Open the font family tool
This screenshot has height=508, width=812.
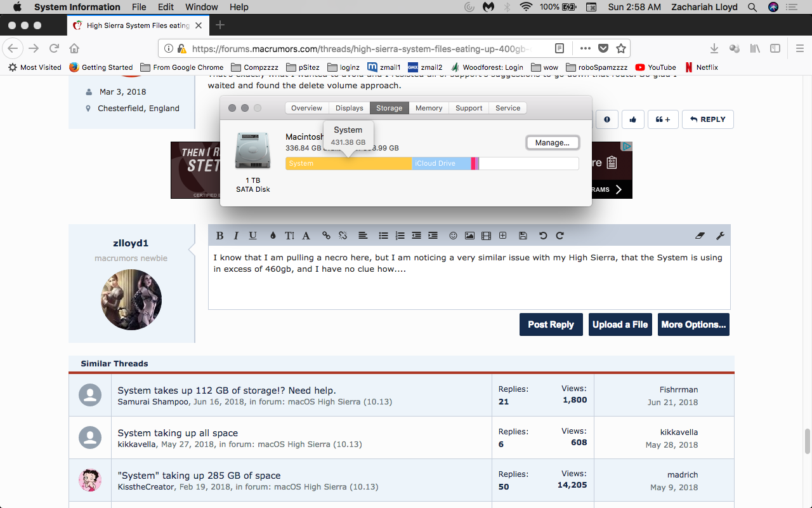tap(306, 236)
